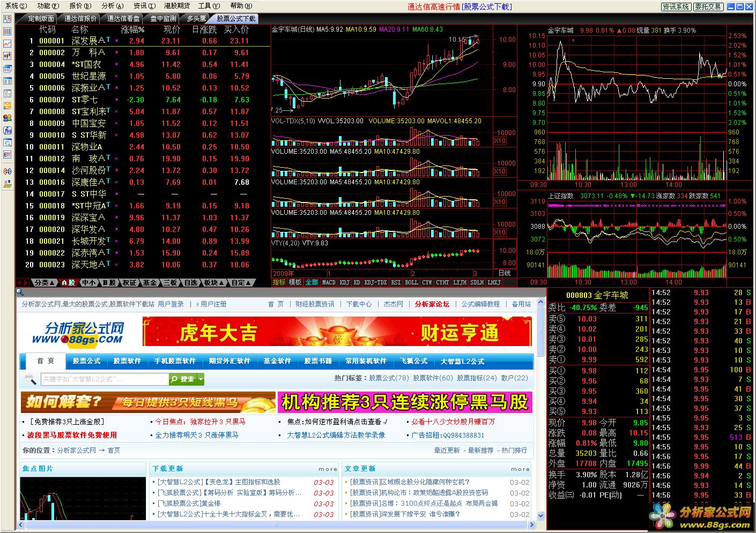The image size is (756, 533).
Task: Open the 港股期货 menu
Action: tap(177, 6)
